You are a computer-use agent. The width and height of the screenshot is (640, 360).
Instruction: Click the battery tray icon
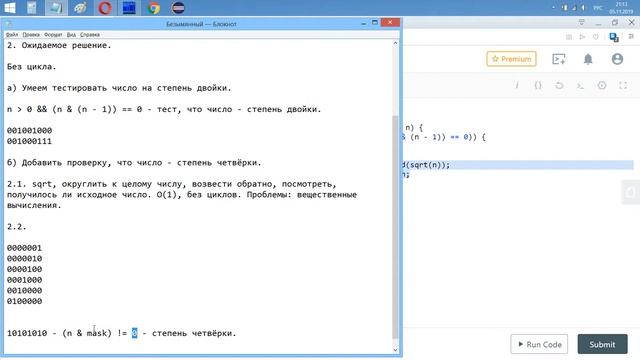click(565, 8)
